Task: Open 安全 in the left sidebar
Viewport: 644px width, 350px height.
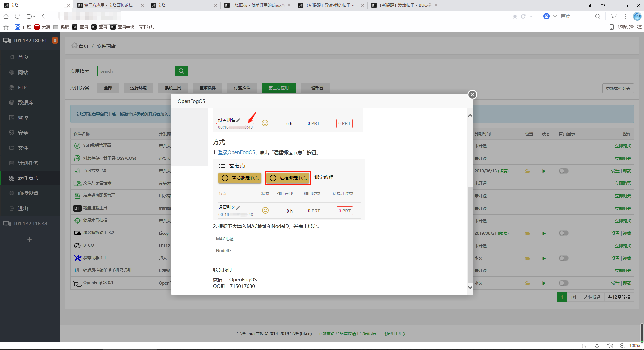Action: click(23, 133)
